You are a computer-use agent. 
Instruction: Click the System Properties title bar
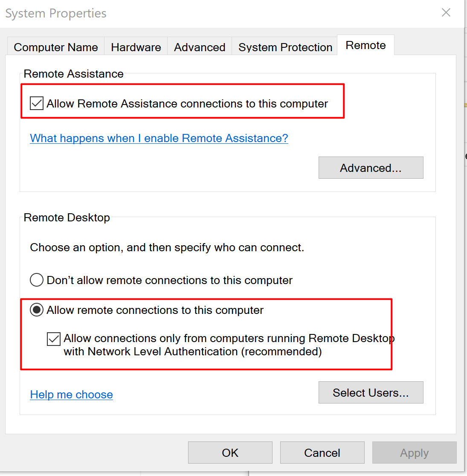[x=213, y=13]
